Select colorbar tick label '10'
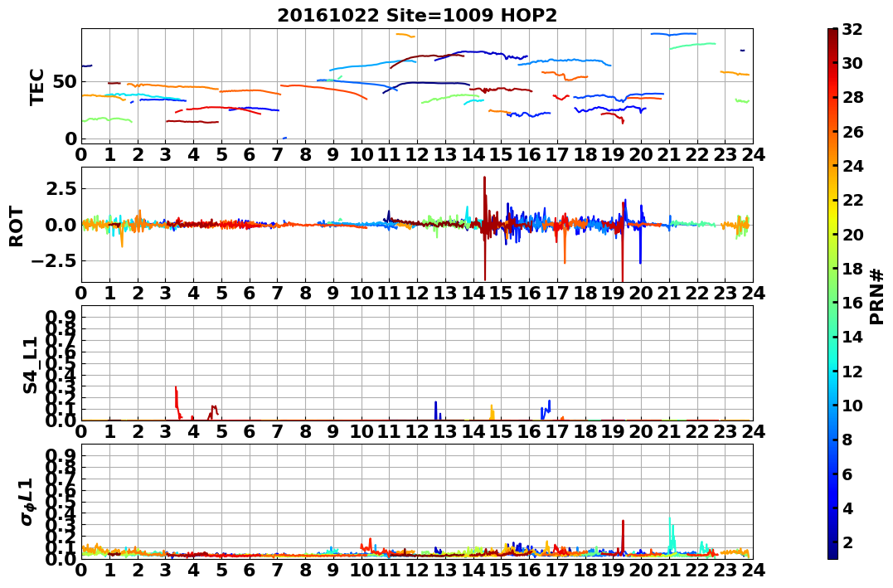This screenshot has height=588, width=893. [x=852, y=405]
